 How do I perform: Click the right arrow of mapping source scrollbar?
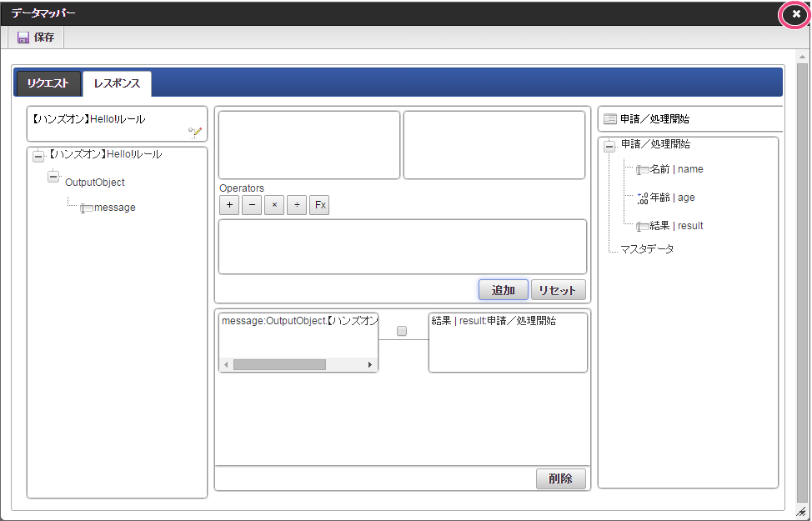(370, 364)
